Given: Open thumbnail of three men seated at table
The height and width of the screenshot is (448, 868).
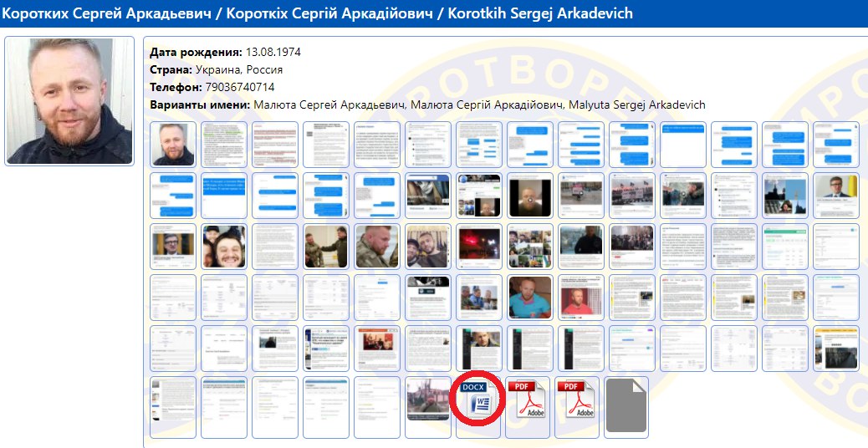Looking at the screenshot, I should coord(479,298).
